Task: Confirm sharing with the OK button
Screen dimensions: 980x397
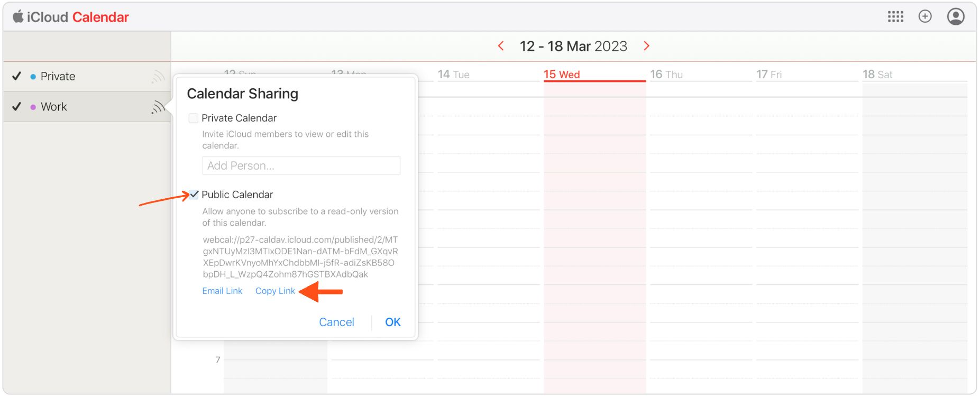Action: tap(392, 322)
